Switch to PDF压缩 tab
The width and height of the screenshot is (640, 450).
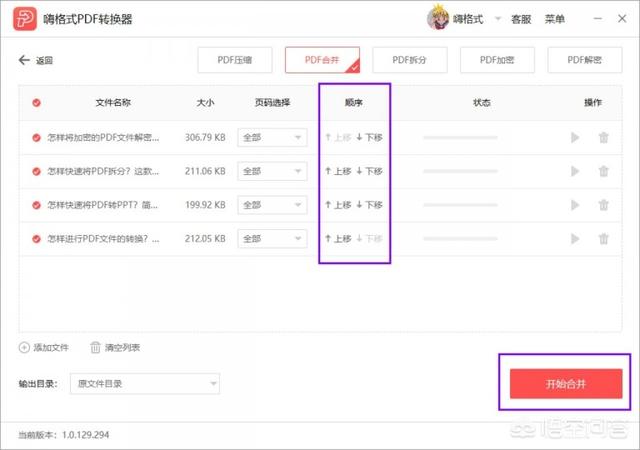tap(235, 60)
